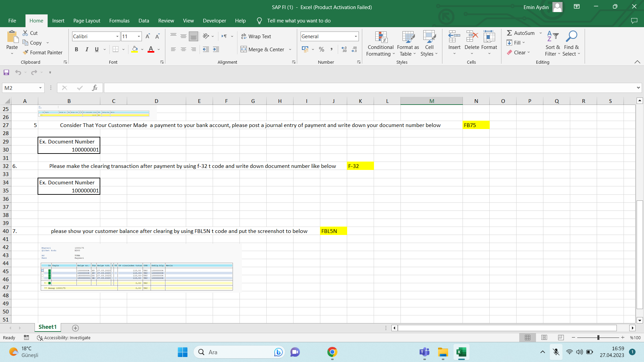Open the Number format dialog launcher
Screen dimensions: 644x362
[x=359, y=62]
